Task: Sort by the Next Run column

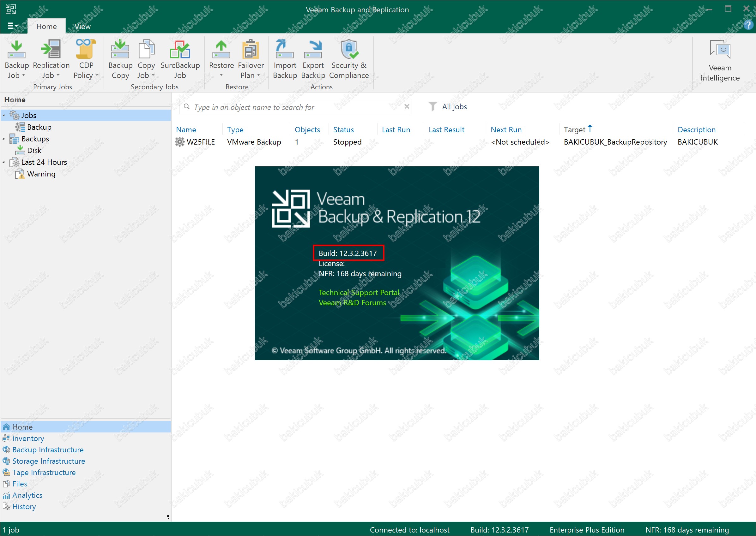Action: click(x=506, y=130)
